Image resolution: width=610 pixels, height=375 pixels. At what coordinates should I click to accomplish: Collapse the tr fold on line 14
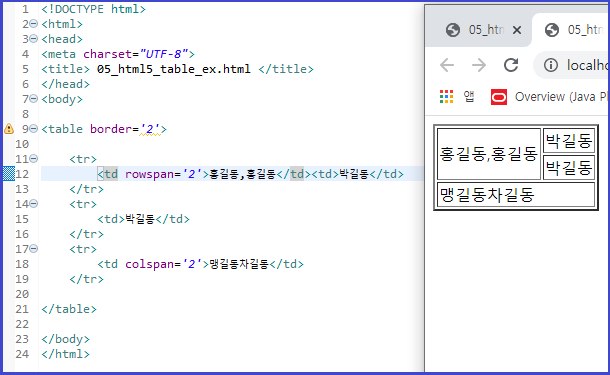pyautogui.click(x=34, y=204)
